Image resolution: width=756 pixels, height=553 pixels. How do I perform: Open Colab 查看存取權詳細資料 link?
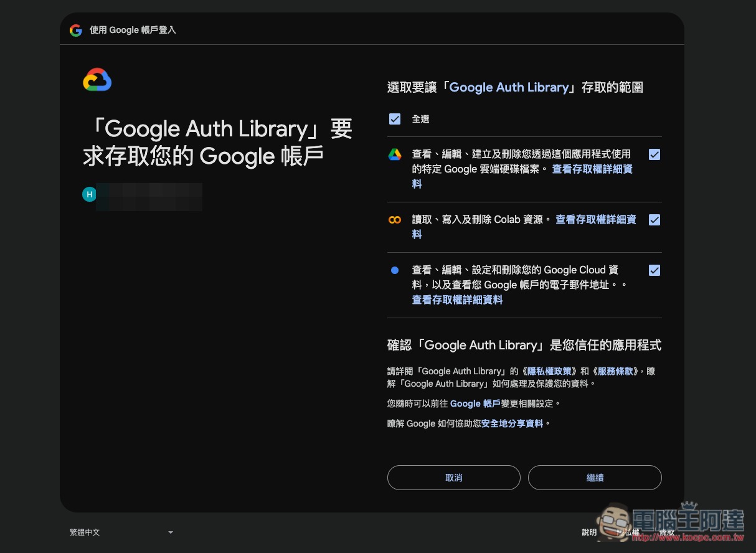coord(595,220)
